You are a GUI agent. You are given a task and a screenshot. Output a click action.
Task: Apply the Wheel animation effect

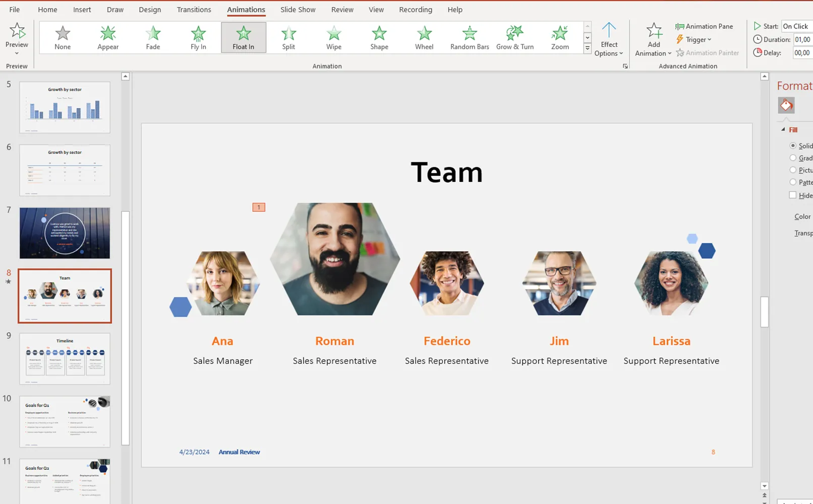click(x=424, y=38)
